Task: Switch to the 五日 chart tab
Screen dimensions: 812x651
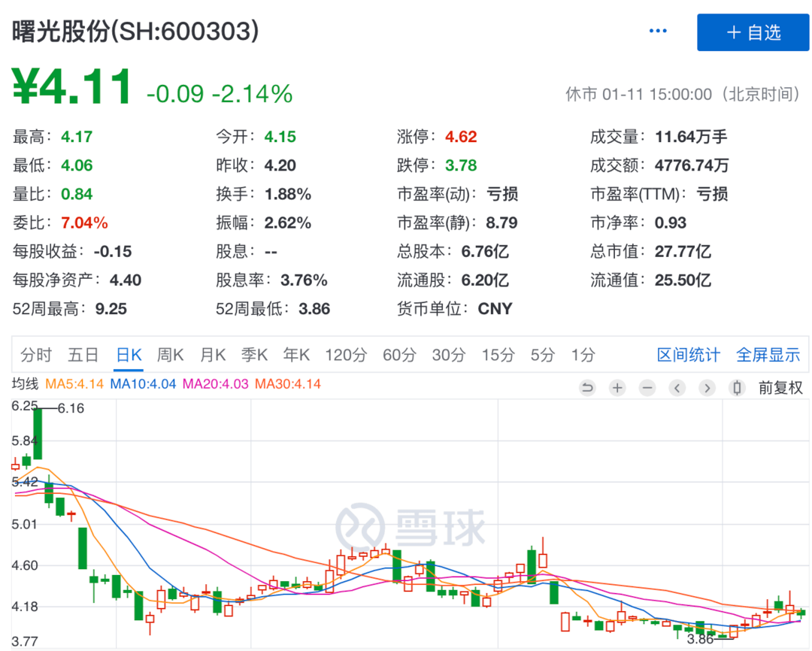Action: [x=83, y=355]
